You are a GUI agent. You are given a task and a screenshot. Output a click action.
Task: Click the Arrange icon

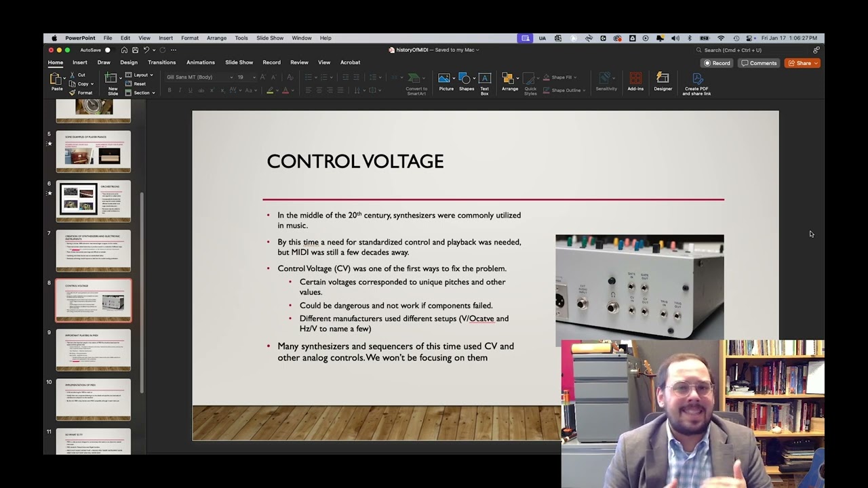coord(509,79)
